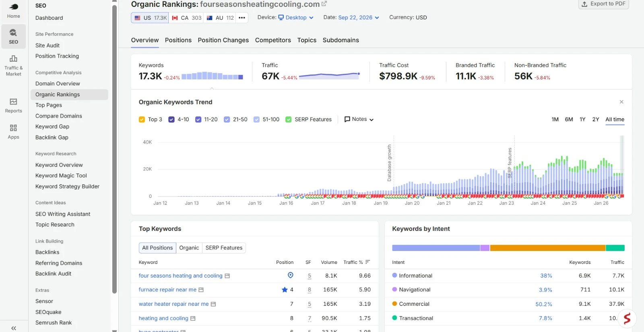644x332 pixels.
Task: Switch to the Position Changes tab
Action: coord(223,40)
